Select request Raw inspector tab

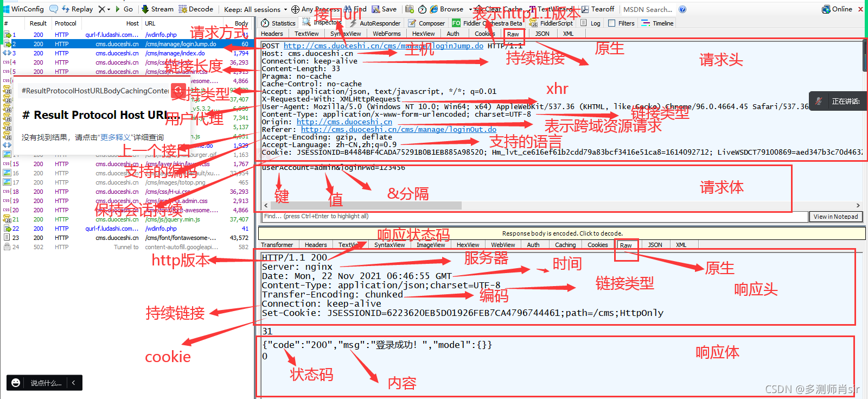click(x=513, y=34)
